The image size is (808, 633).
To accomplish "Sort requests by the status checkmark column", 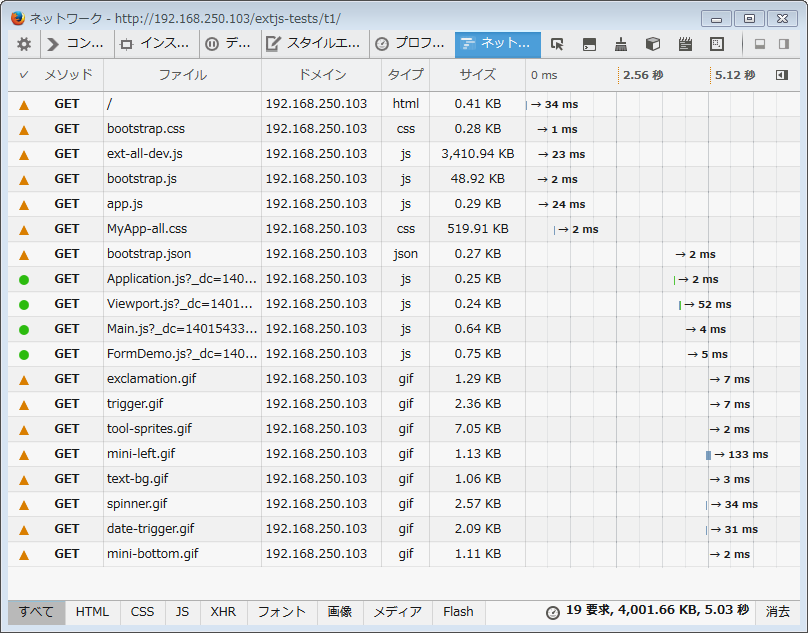I will coord(24,75).
